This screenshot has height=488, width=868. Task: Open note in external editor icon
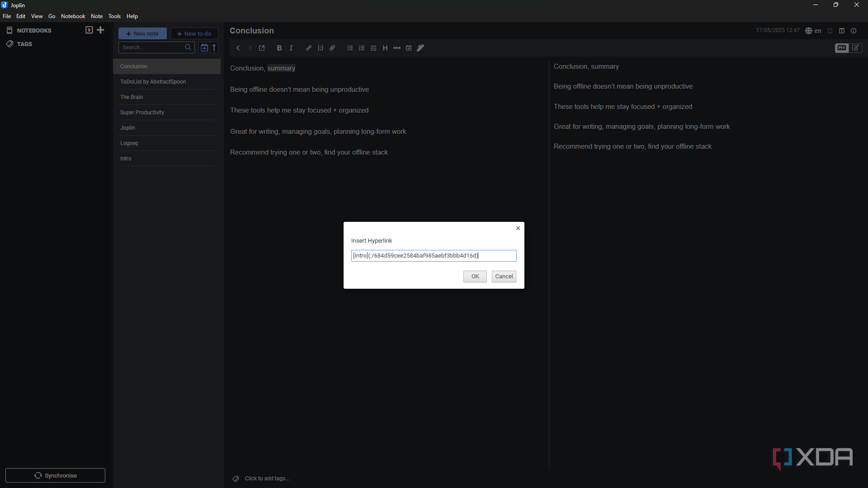262,48
